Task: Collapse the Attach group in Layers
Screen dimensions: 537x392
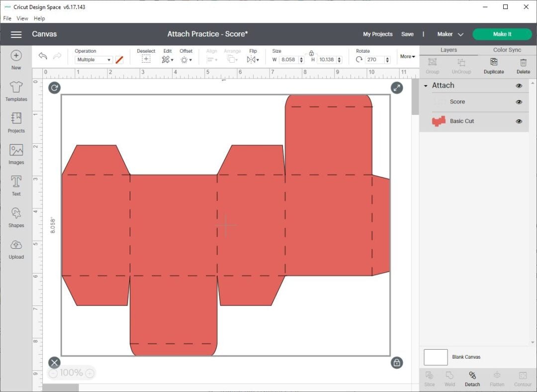Action: tap(425, 85)
